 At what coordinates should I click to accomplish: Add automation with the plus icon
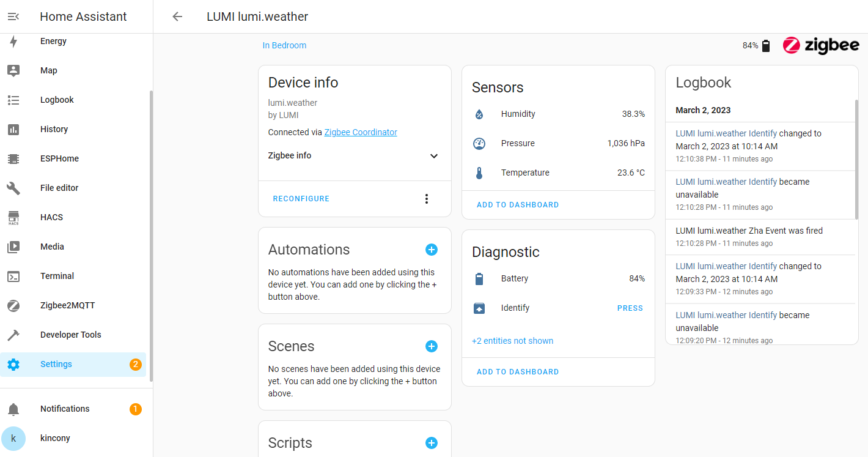[432, 250]
